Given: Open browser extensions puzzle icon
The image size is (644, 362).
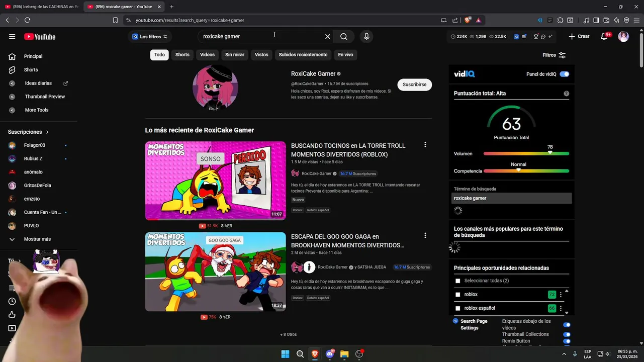Looking at the screenshot, I should tap(561, 20).
